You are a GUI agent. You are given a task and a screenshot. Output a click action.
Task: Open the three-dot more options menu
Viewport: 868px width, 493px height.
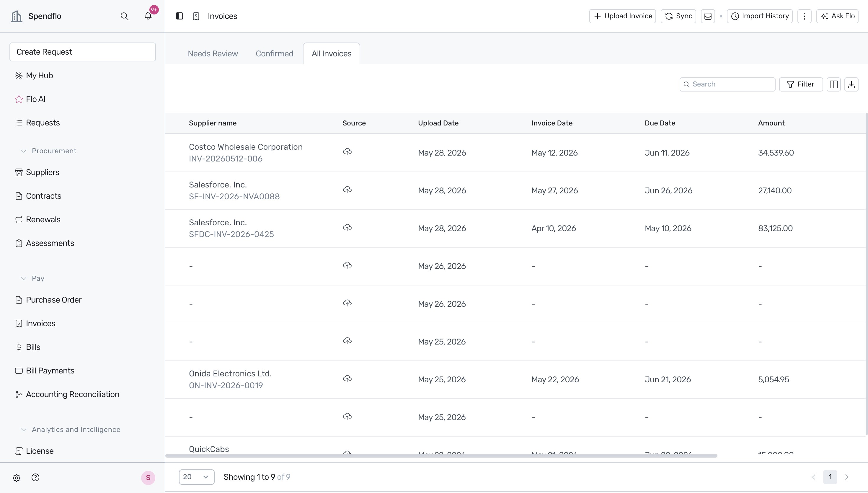[804, 16]
